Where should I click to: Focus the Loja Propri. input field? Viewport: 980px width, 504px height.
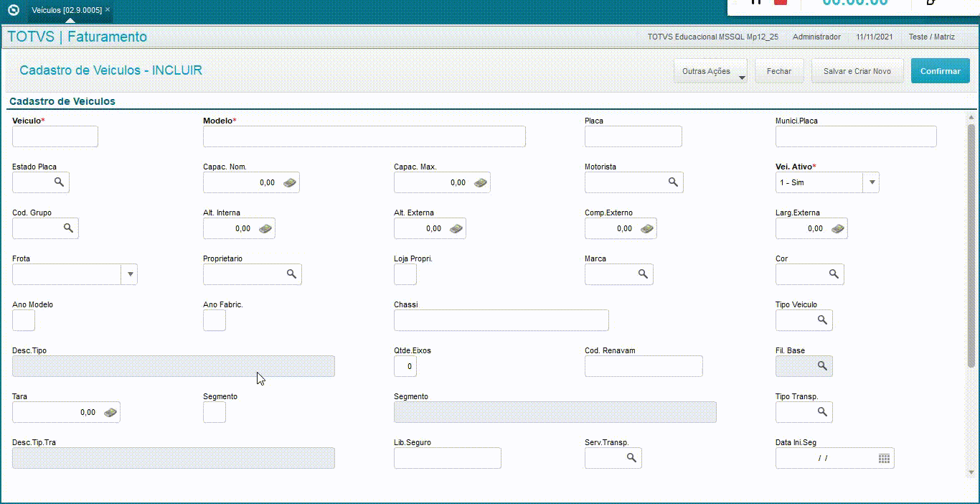(405, 274)
